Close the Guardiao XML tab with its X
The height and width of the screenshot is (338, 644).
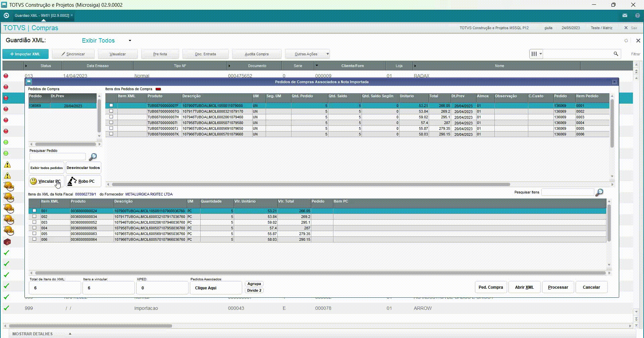click(72, 15)
